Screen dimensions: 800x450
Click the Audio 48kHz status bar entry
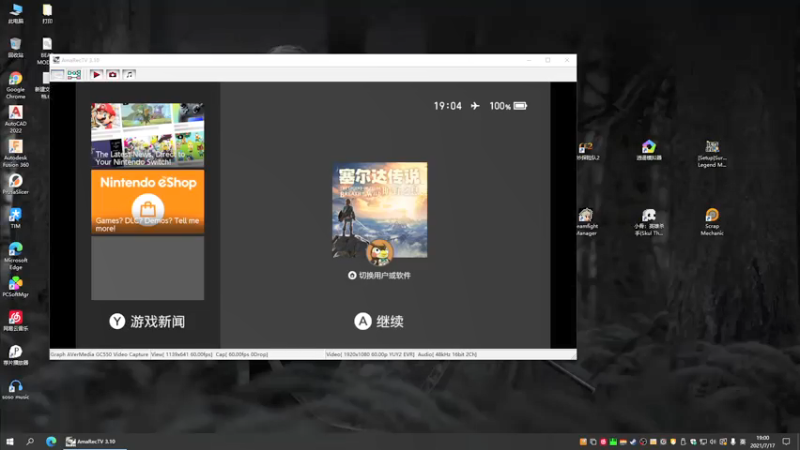click(447, 354)
